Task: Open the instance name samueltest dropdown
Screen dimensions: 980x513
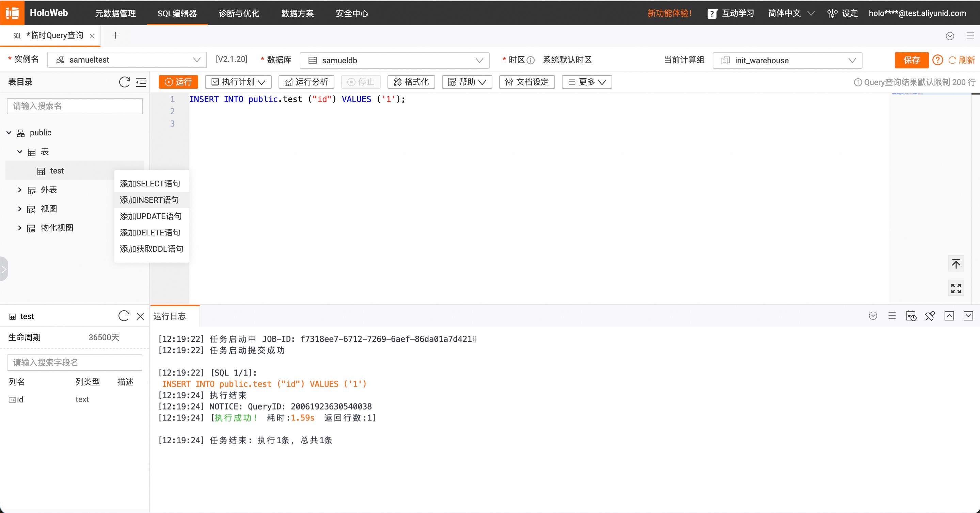Action: 127,60
